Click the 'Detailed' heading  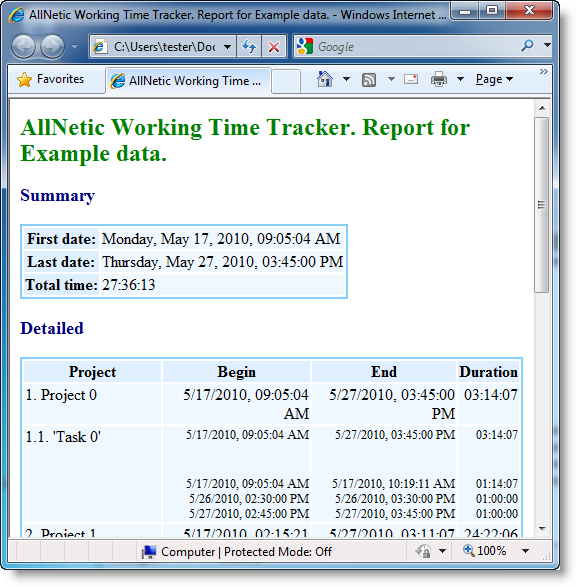(x=52, y=328)
